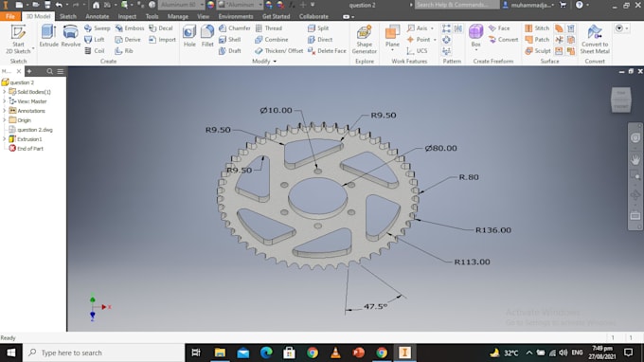Screen dimensions: 644x362
Task: Select the Patch surface tool
Action: [x=537, y=40]
